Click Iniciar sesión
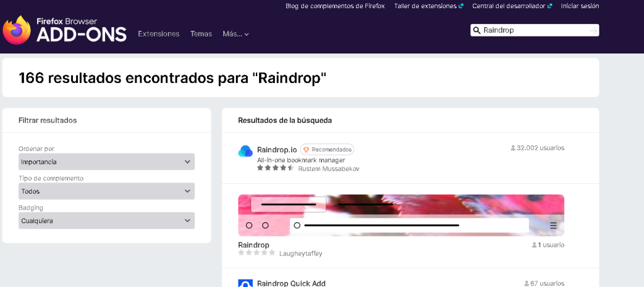 pos(580,6)
